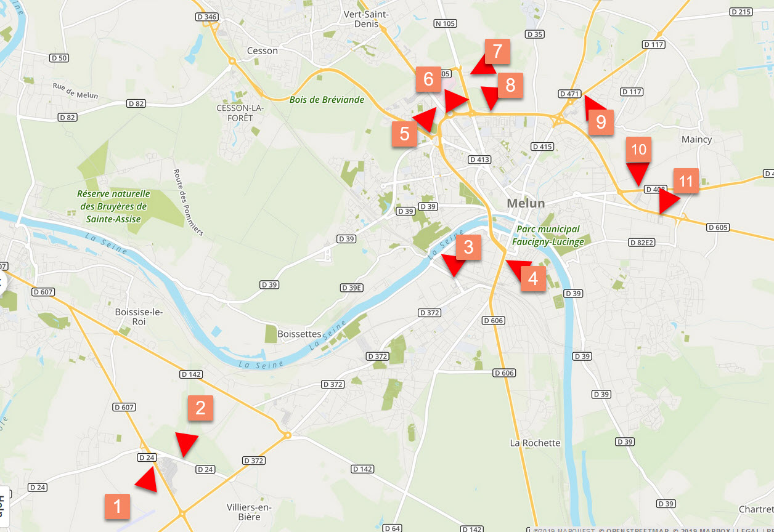774x532 pixels.
Task: Click the marker labeled 4
Action: point(533,279)
